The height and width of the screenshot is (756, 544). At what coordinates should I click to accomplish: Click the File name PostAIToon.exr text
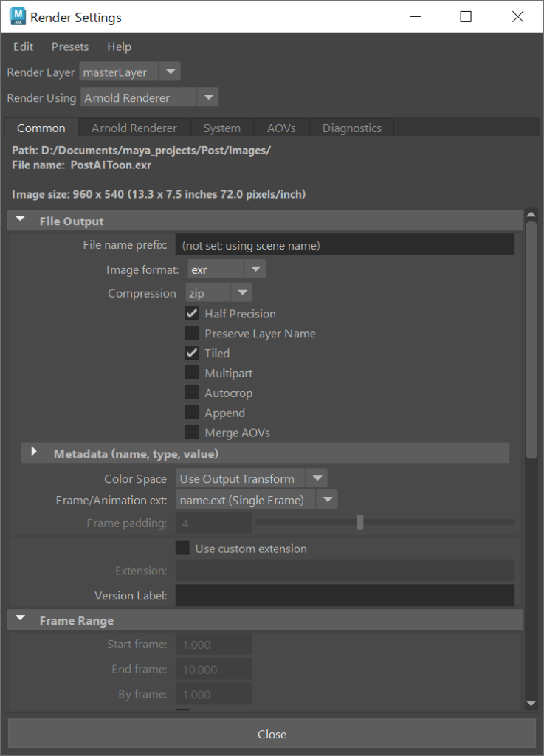81,165
